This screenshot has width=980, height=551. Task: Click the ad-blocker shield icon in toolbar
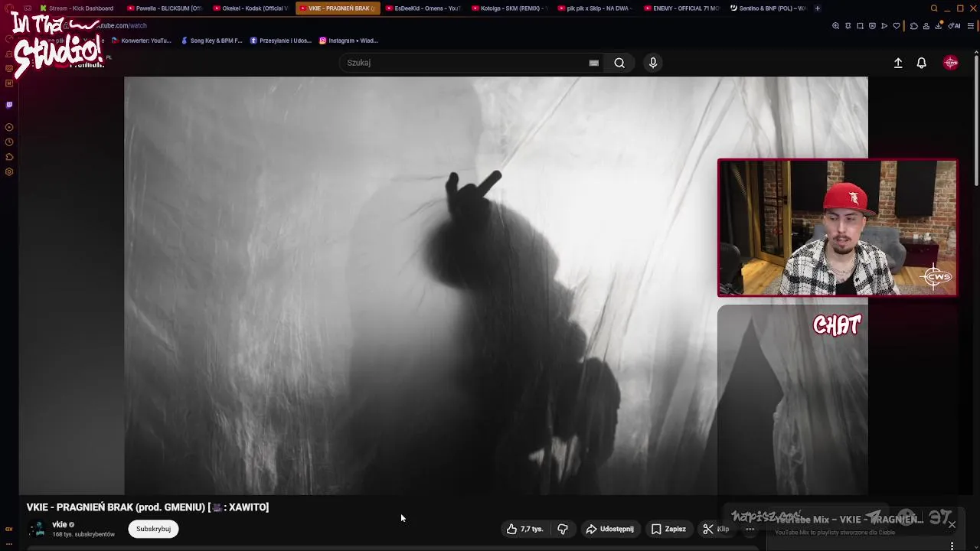(x=872, y=26)
